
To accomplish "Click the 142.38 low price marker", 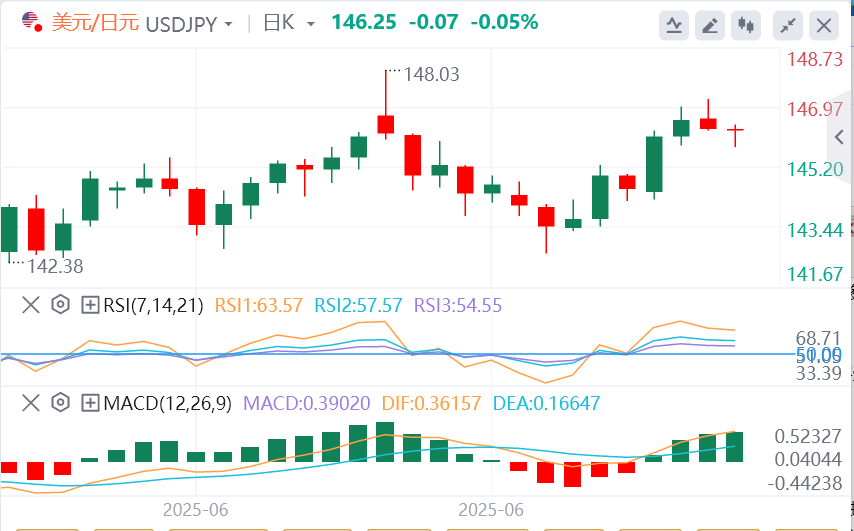I will click(54, 266).
